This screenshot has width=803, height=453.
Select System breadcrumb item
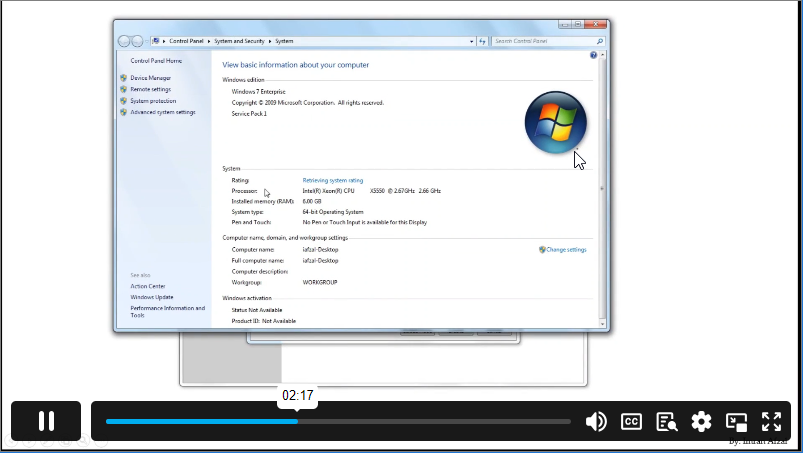[x=284, y=41]
